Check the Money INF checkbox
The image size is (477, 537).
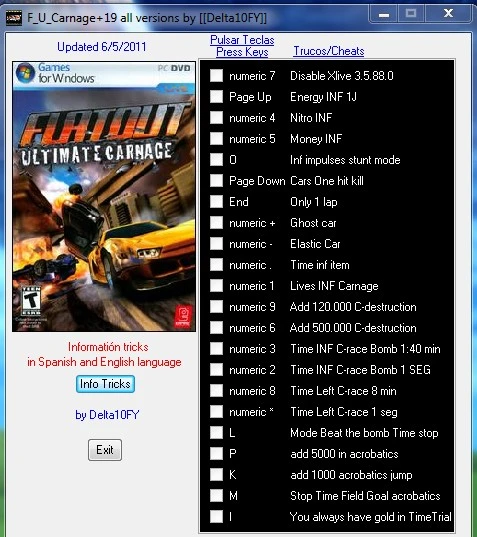(216, 139)
